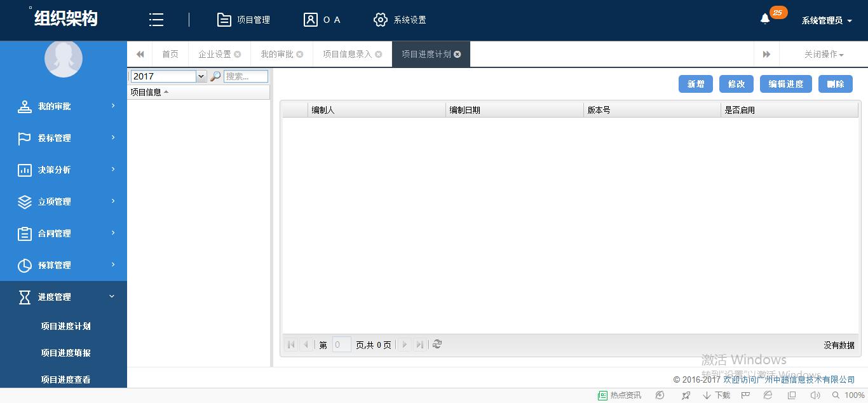Expand 立项管理 sidebar menu

[64, 201]
